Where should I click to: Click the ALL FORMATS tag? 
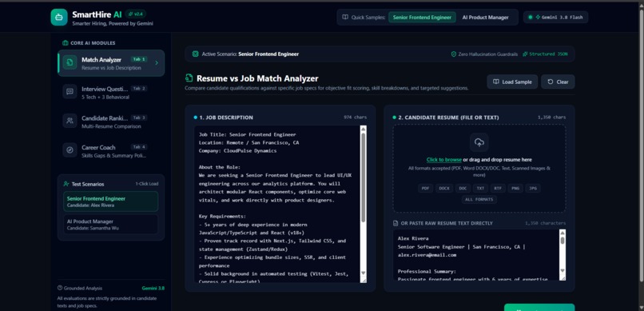pyautogui.click(x=479, y=200)
